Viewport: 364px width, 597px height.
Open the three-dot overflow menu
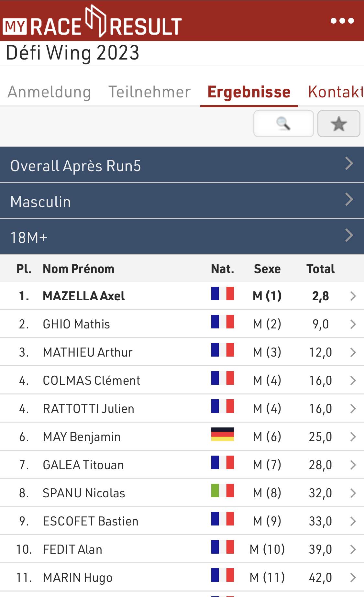pos(342,21)
